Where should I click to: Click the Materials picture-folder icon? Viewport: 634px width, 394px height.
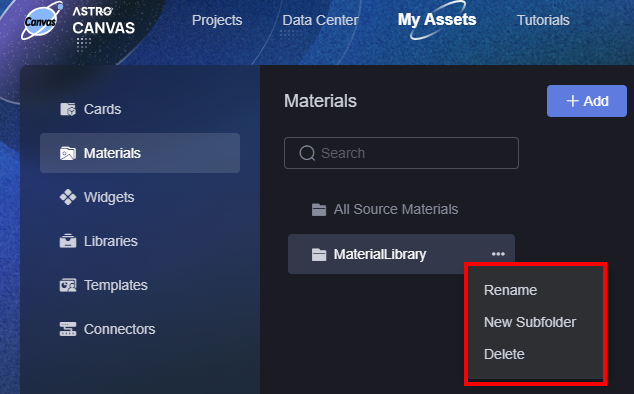[68, 153]
